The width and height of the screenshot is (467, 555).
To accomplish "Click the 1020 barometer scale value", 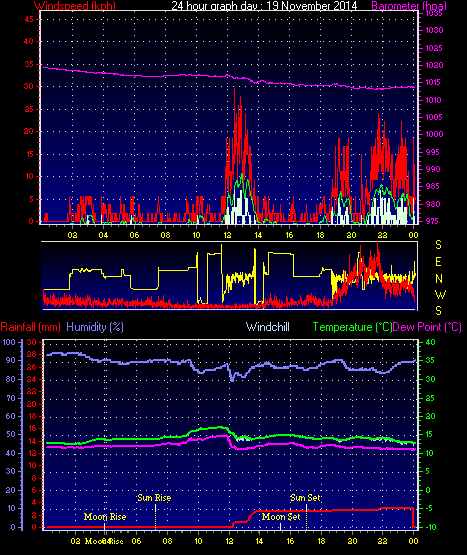I will click(x=434, y=65).
